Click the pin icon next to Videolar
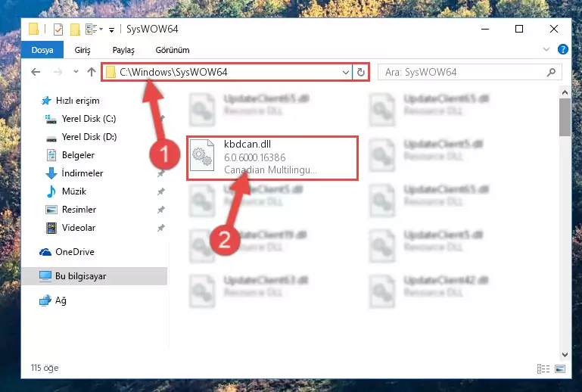 (160, 228)
